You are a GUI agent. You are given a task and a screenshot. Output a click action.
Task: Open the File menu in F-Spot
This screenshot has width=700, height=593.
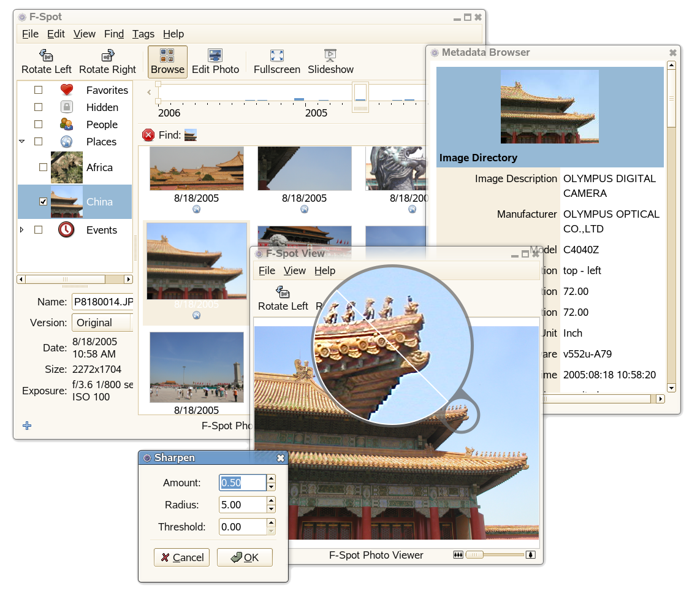pos(30,34)
